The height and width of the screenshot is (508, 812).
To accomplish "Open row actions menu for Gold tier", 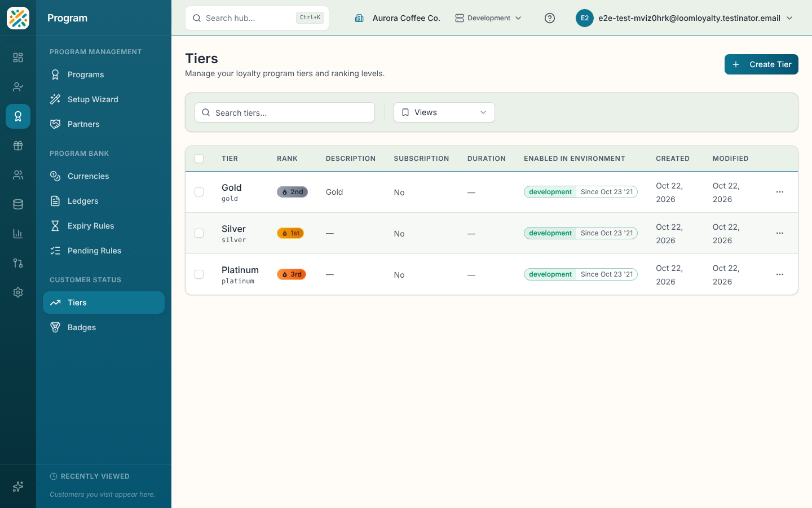I will [780, 192].
